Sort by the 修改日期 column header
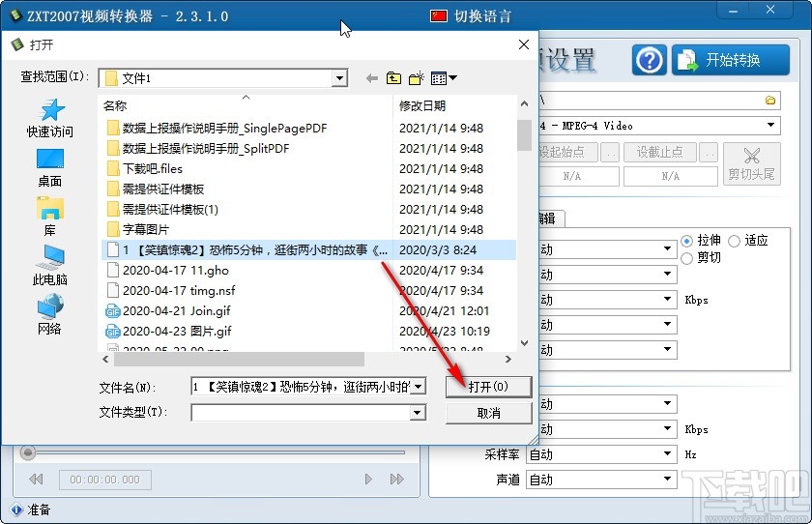The image size is (812, 524). coord(422,105)
